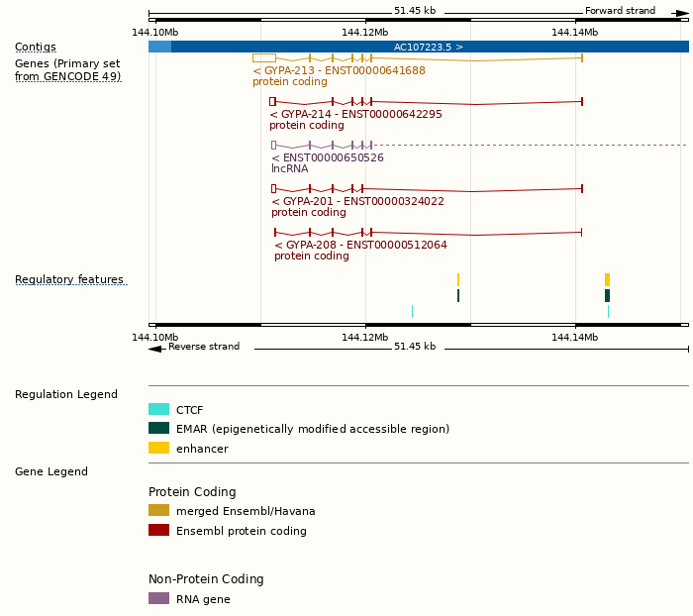This screenshot has width=693, height=616.
Task: Click the lncRNA ENST00000650526 transcript label
Action: (x=328, y=157)
